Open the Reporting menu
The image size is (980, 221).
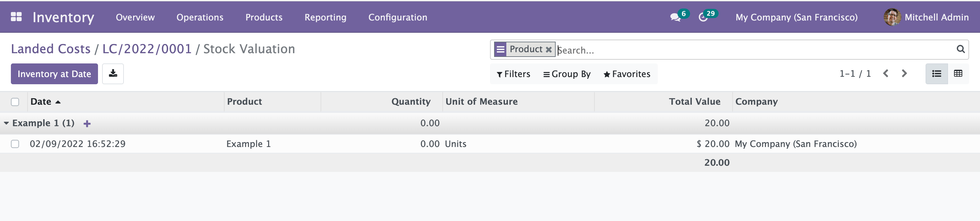(325, 17)
